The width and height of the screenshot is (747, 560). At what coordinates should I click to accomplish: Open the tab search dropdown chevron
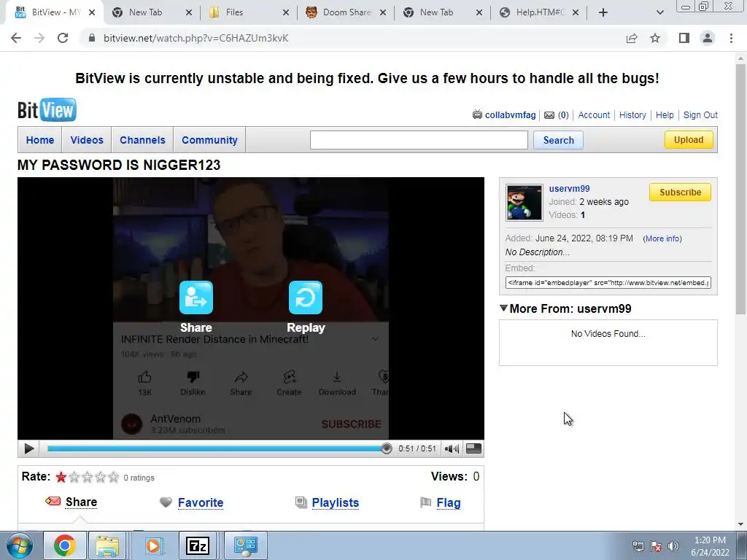659,13
